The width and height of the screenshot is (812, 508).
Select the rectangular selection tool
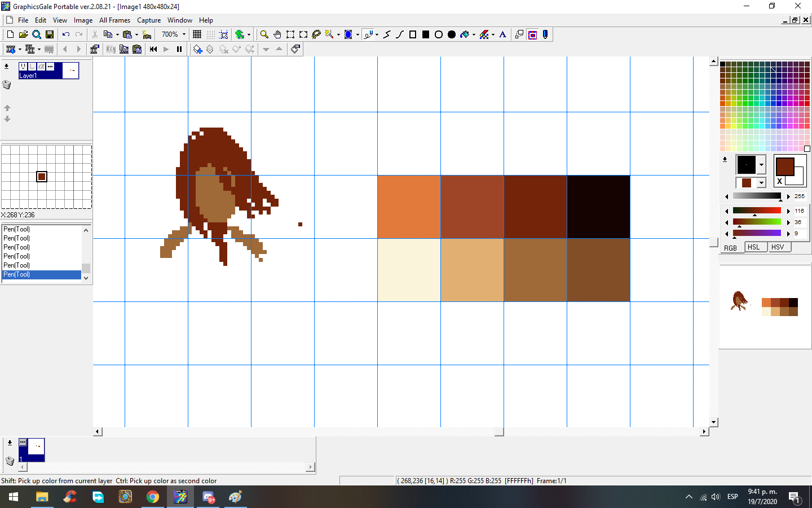click(290, 34)
